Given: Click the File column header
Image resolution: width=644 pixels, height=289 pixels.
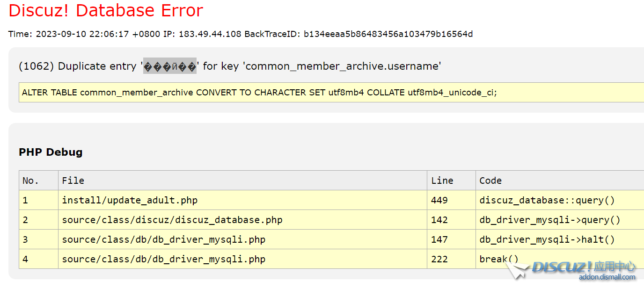Looking at the screenshot, I should [x=73, y=181].
